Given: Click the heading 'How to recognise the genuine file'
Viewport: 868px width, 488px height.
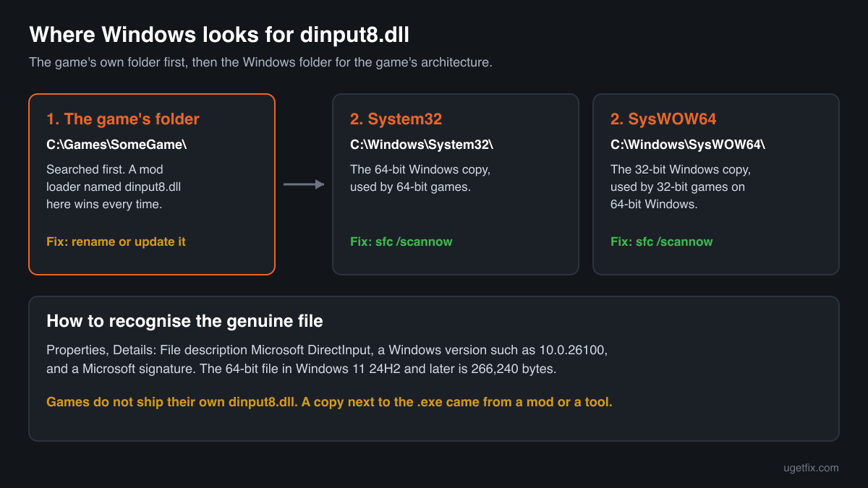Looking at the screenshot, I should point(184,321).
